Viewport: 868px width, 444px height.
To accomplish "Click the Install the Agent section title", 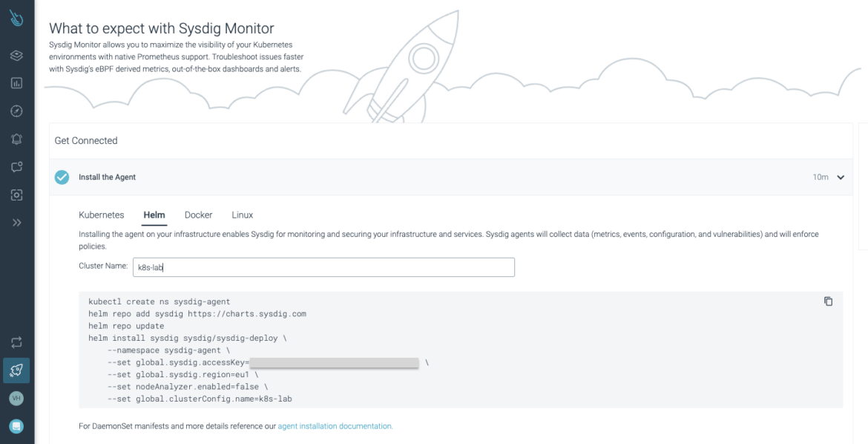I will click(107, 177).
